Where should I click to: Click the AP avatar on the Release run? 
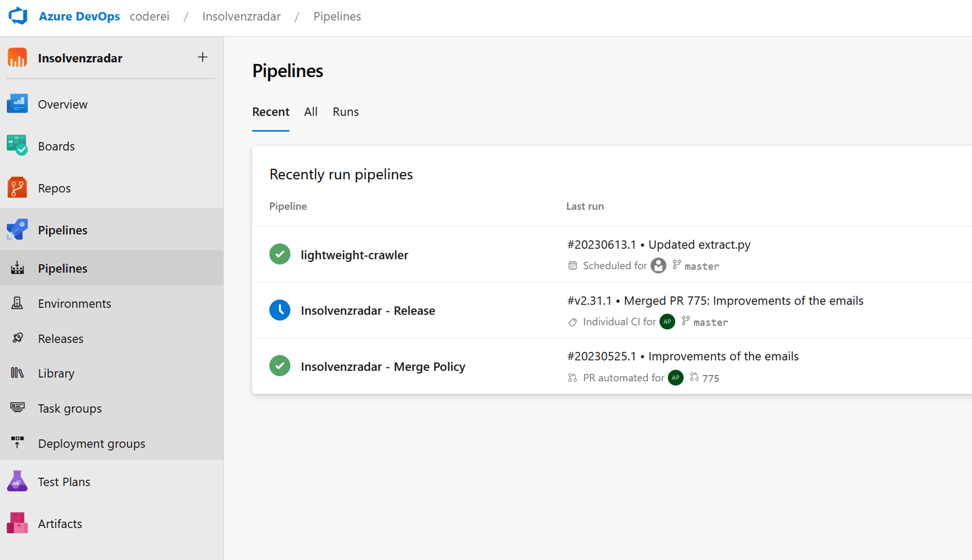(x=667, y=321)
